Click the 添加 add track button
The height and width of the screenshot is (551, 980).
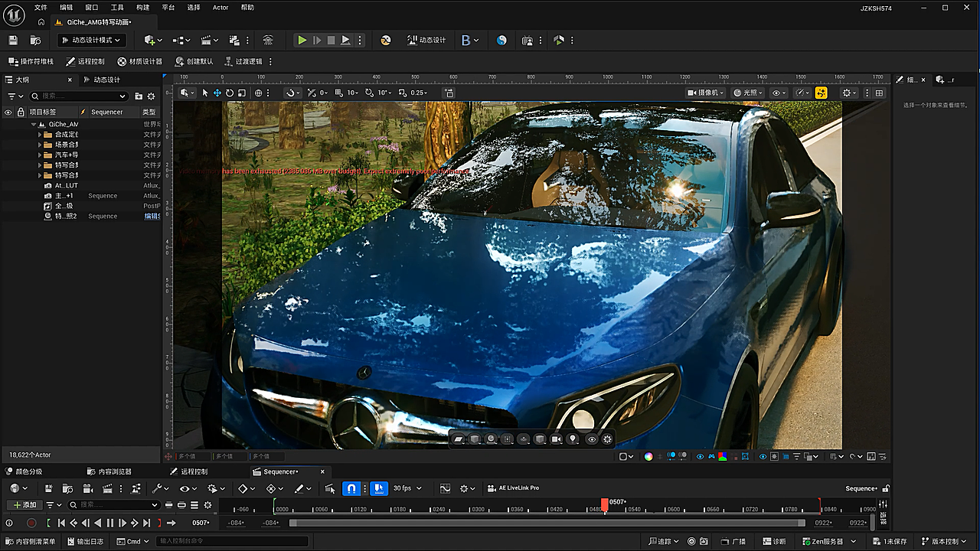24,505
